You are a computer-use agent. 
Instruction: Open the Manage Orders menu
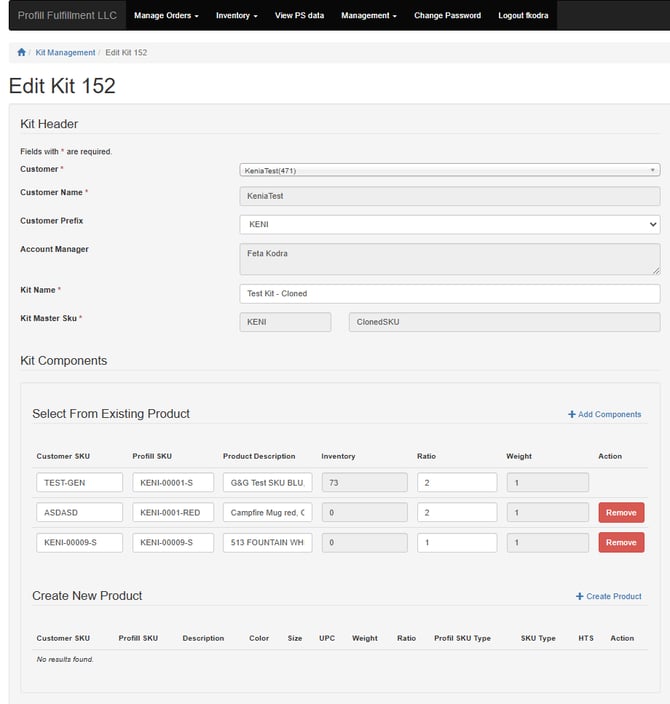pos(166,16)
